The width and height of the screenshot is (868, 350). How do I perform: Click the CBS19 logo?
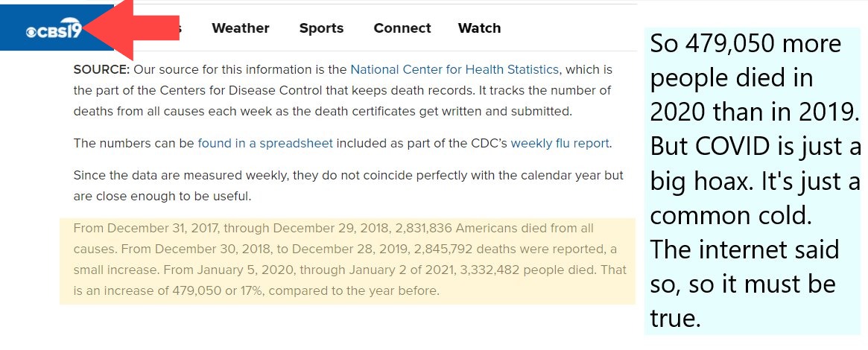54,31
